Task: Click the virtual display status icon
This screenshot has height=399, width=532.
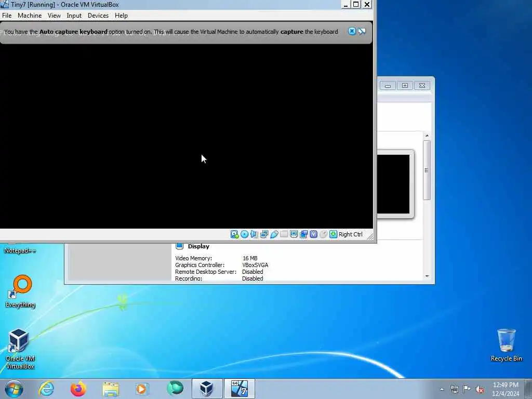Action: 294,234
